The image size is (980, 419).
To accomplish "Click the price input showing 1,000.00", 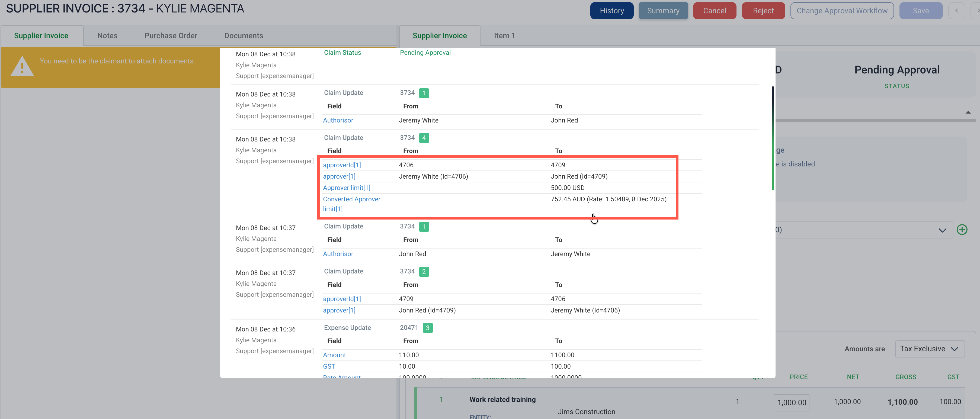I will [x=791, y=402].
